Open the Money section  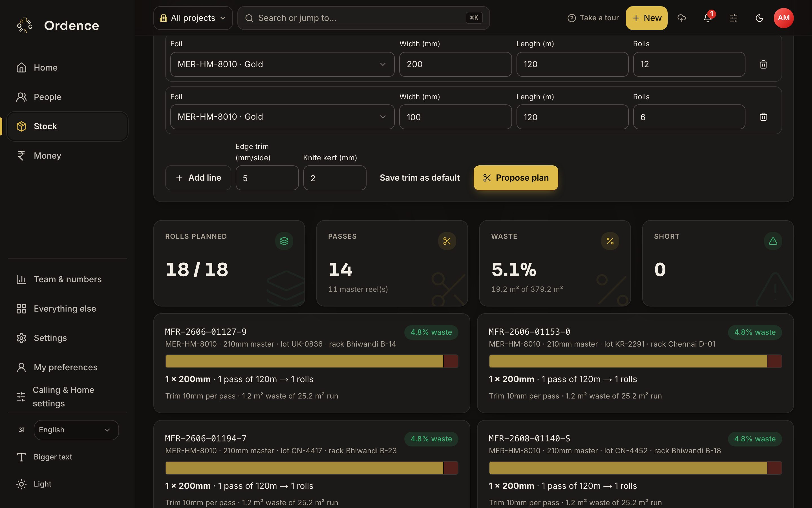tap(67, 156)
